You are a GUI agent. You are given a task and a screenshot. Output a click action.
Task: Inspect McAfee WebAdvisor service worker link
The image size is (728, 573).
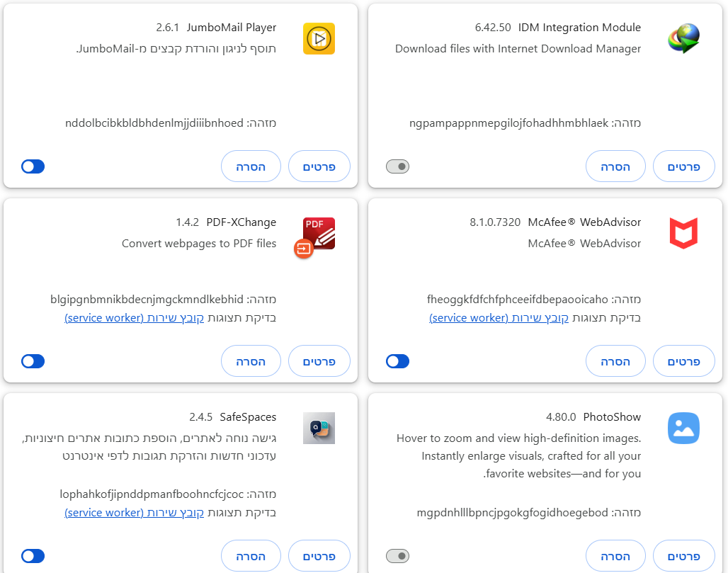click(499, 318)
